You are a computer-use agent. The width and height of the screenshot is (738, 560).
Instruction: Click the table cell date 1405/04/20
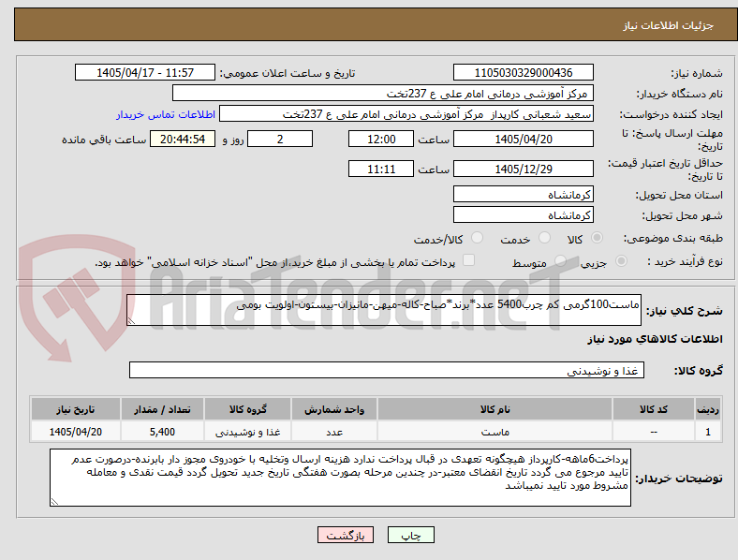tap(76, 432)
